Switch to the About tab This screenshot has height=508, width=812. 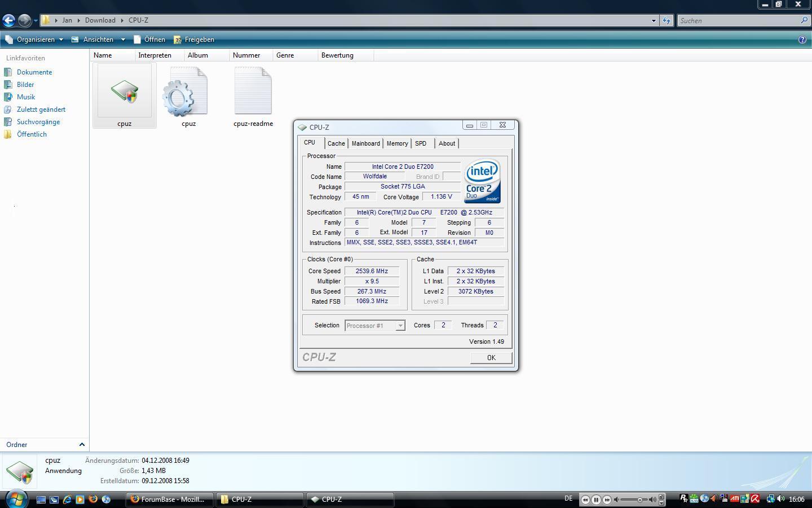tap(447, 143)
